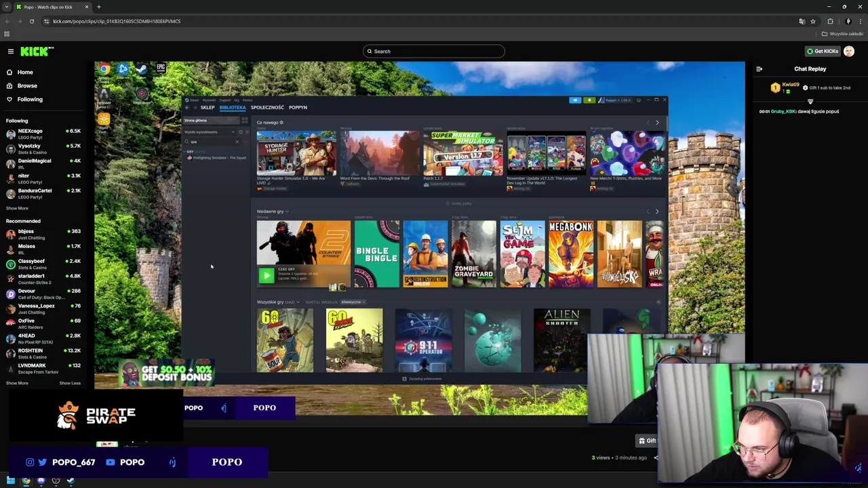
Task: Focus the Kick Search field
Action: coord(434,52)
